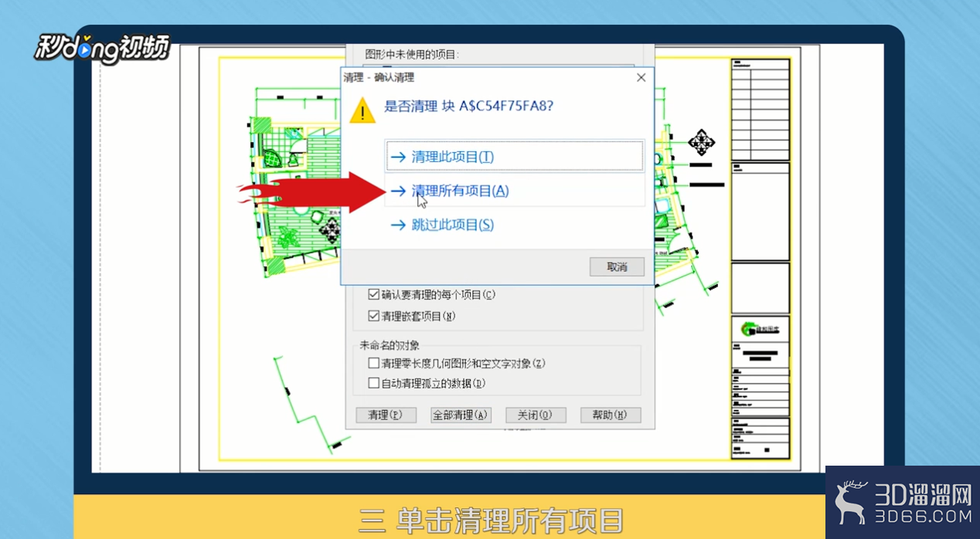This screenshot has width=980, height=539.
Task: Choose 清理所有项目(A) option
Action: click(515, 191)
